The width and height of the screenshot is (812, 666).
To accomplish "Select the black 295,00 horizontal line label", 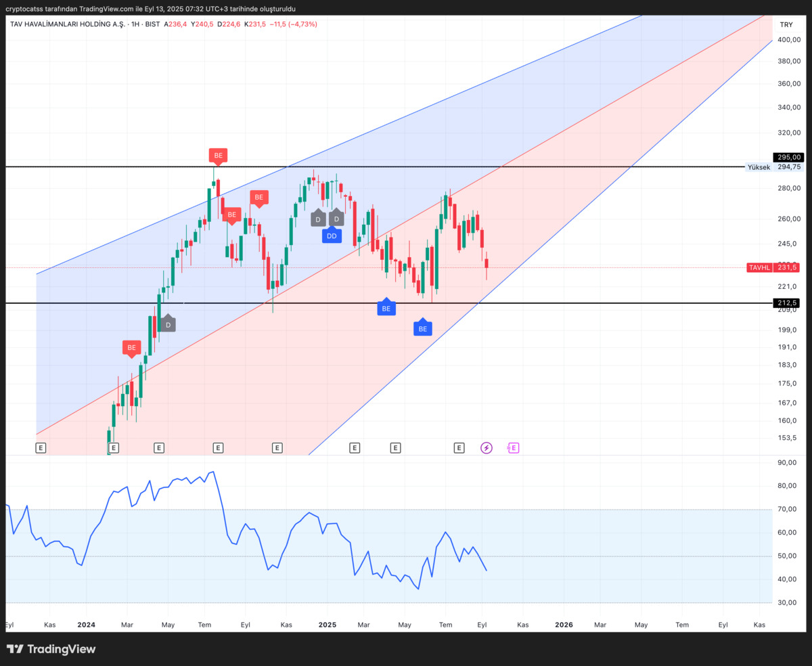I will click(790, 157).
